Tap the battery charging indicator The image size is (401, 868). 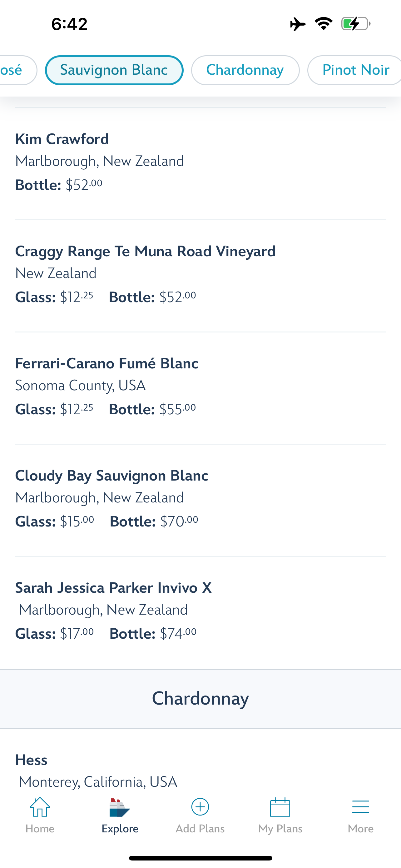[x=355, y=24]
